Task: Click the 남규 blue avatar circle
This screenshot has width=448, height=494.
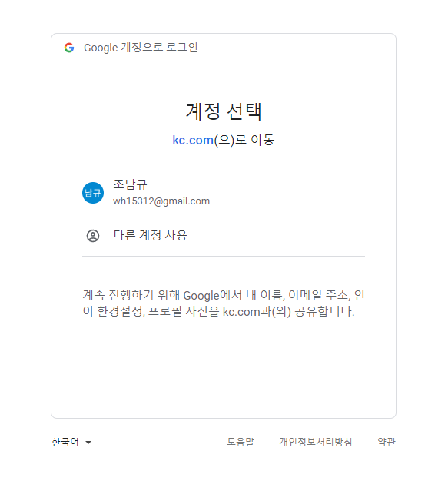Action: coord(93,193)
